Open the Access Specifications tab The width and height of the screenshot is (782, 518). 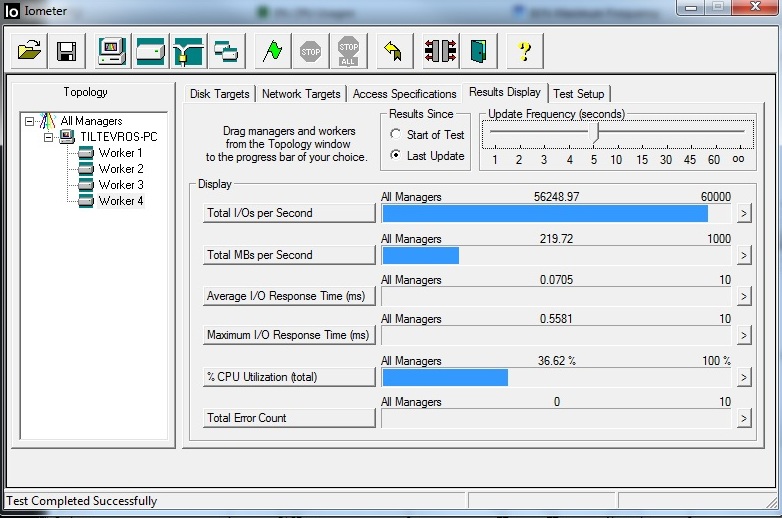[x=404, y=94]
